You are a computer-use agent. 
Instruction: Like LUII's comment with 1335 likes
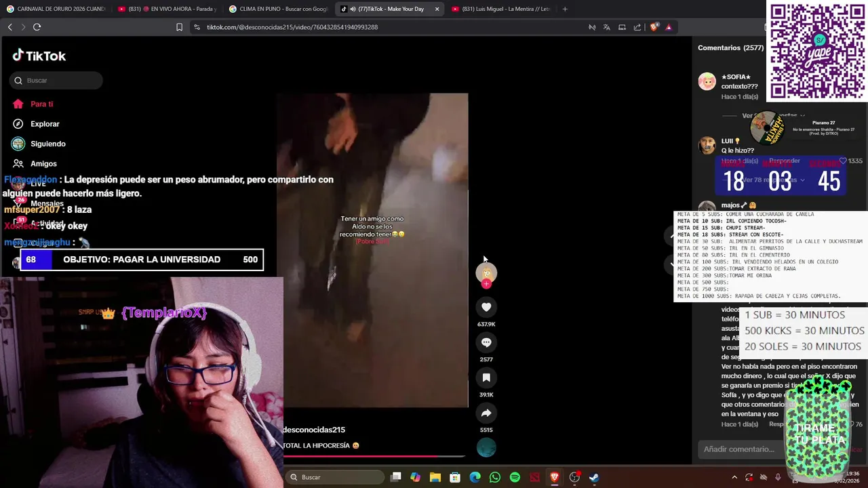843,161
